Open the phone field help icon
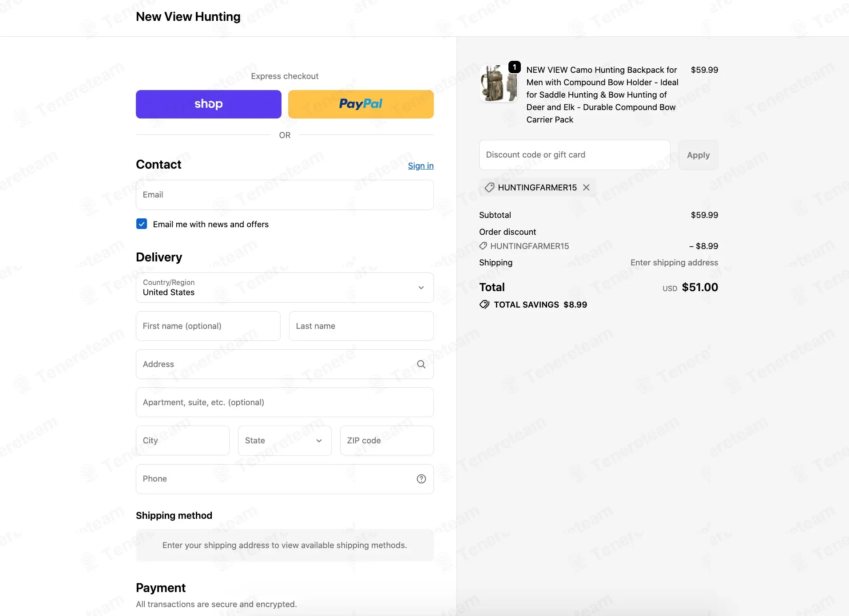 tap(421, 479)
